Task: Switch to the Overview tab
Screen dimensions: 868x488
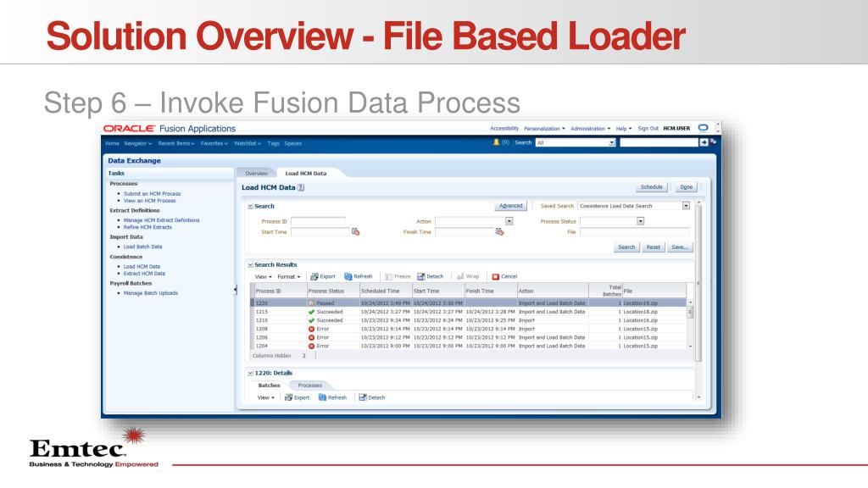Action: 256,173
